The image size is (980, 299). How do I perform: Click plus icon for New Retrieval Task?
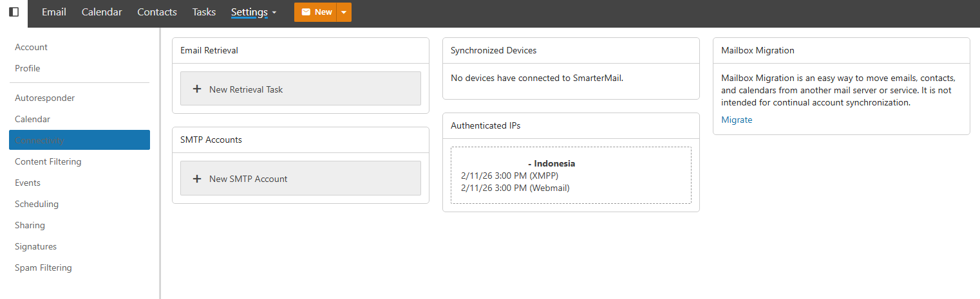point(197,89)
